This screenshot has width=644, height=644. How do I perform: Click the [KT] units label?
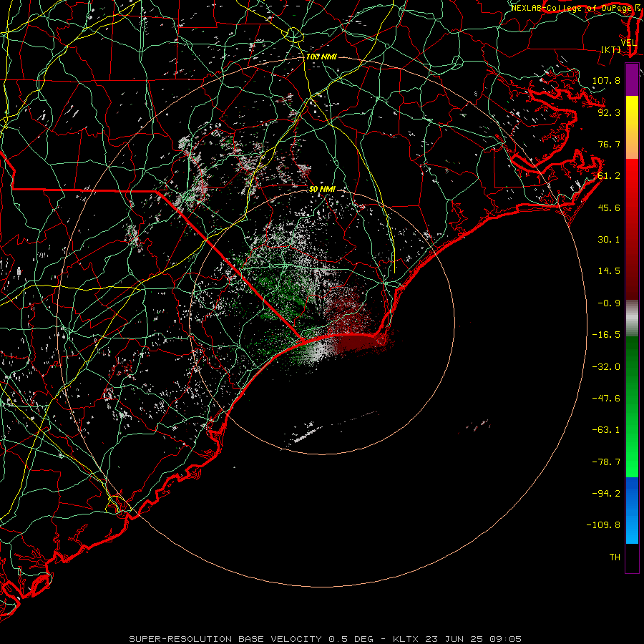click(611, 49)
